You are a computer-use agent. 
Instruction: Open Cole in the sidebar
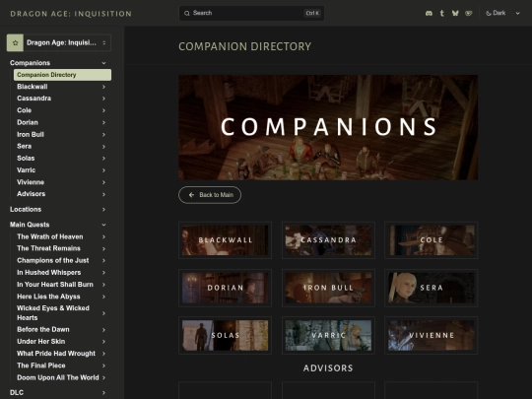click(x=62, y=110)
